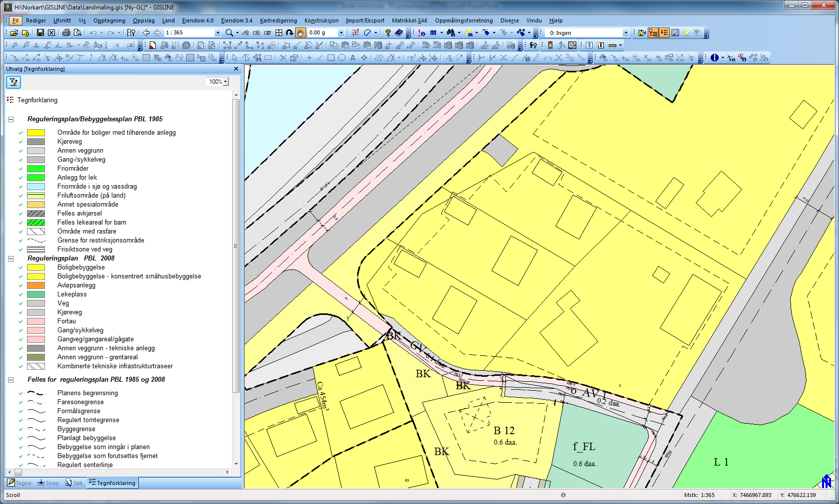839x504 pixels.
Task: Click yellow swatch for Område for boliger
Action: coord(36,133)
